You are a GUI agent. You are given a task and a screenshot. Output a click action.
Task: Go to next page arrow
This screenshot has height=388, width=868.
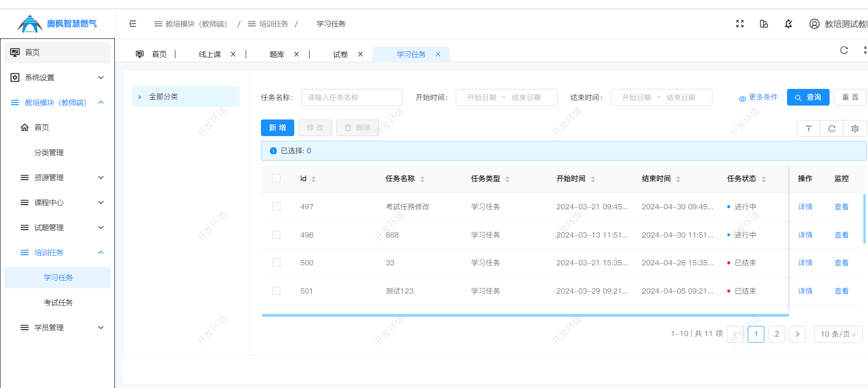(x=798, y=334)
